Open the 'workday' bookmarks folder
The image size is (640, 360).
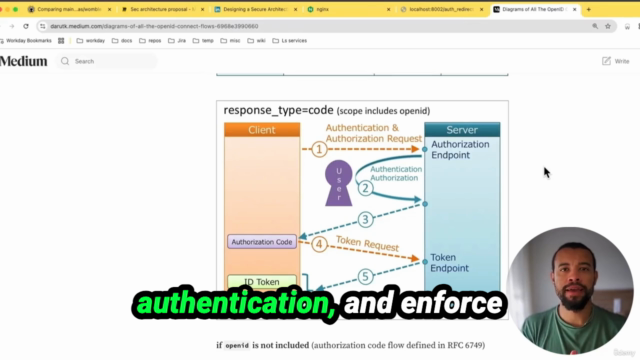(91, 41)
